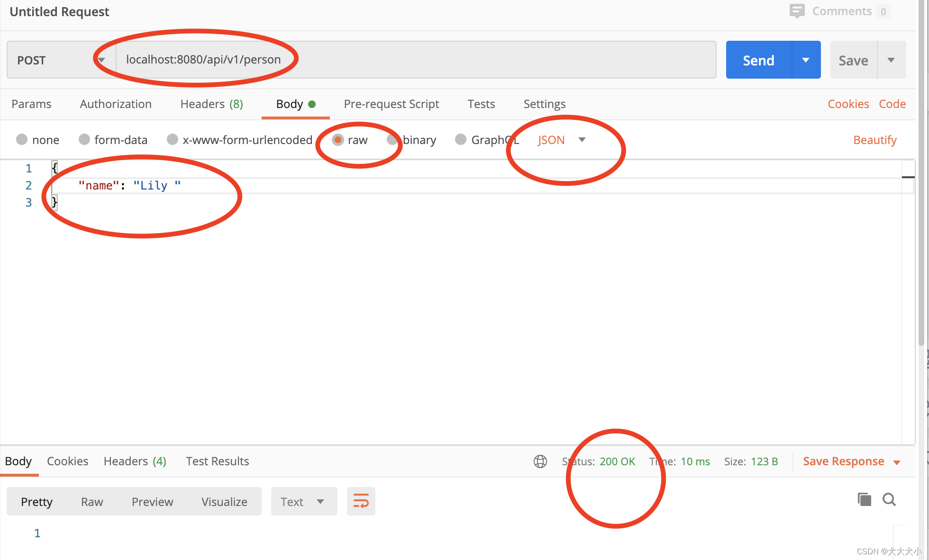Click the Beautify link
Viewport: 929px width, 560px height.
tap(874, 140)
